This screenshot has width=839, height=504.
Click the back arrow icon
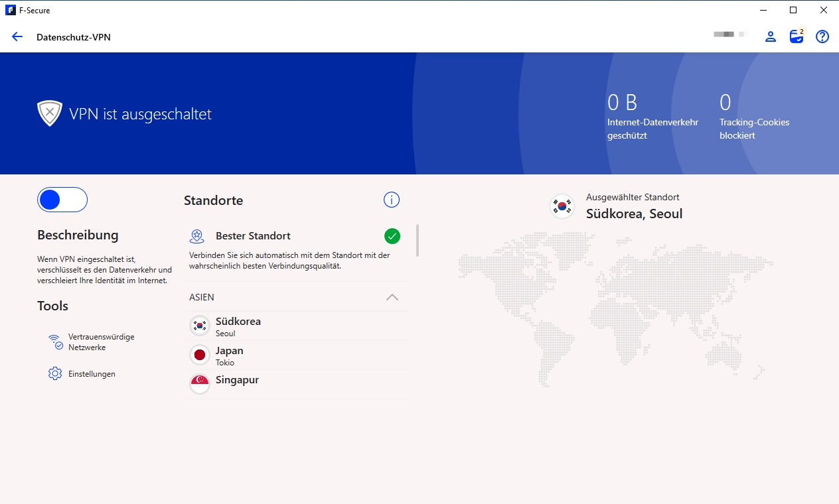pos(17,37)
